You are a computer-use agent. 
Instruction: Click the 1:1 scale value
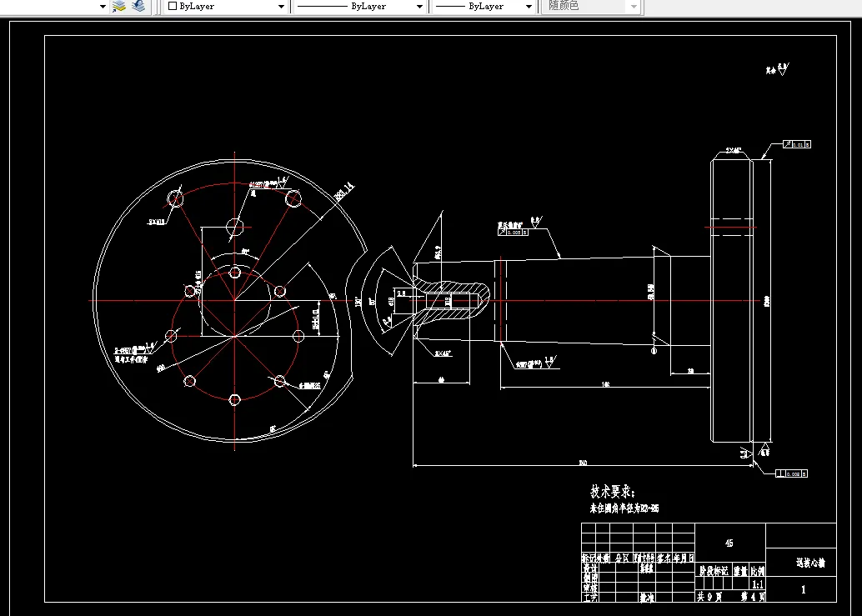click(x=758, y=584)
